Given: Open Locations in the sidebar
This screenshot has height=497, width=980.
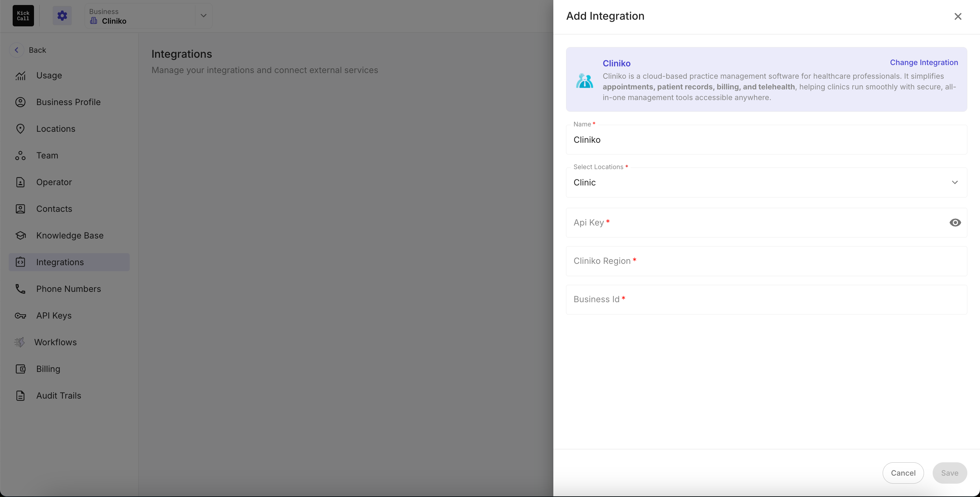Looking at the screenshot, I should (x=69, y=129).
